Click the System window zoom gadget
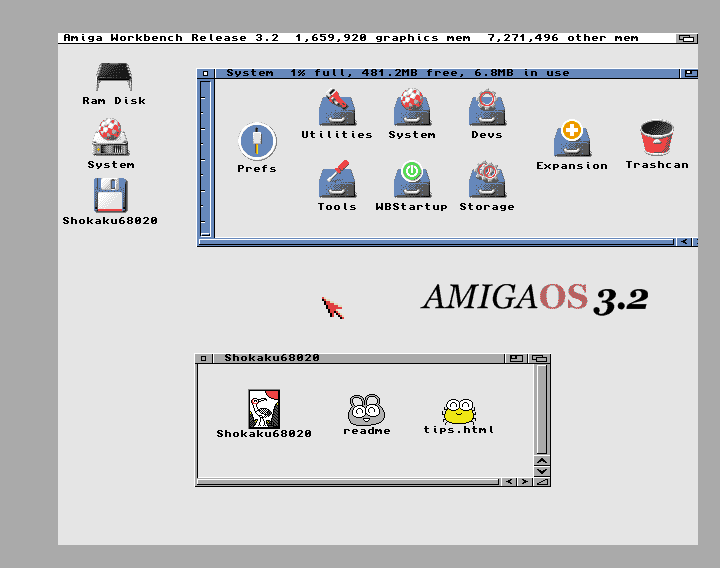The height and width of the screenshot is (568, 720). pos(691,73)
